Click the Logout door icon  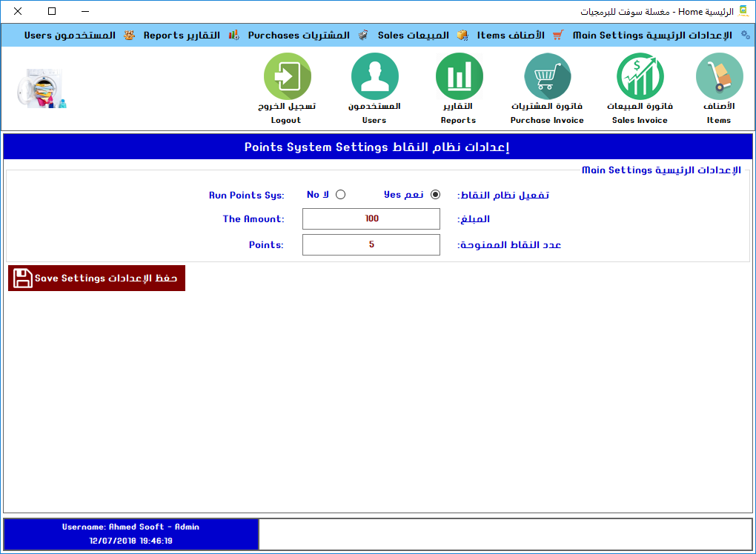click(x=287, y=76)
